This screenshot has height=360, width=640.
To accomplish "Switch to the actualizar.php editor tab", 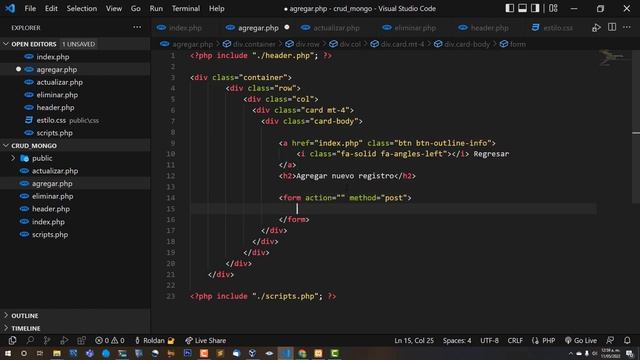I will click(331, 28).
